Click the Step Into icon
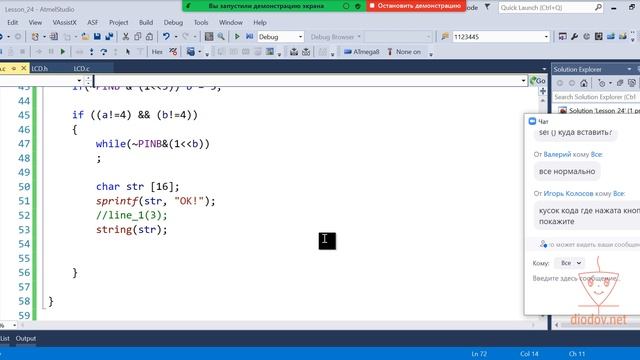 pyautogui.click(x=91, y=52)
